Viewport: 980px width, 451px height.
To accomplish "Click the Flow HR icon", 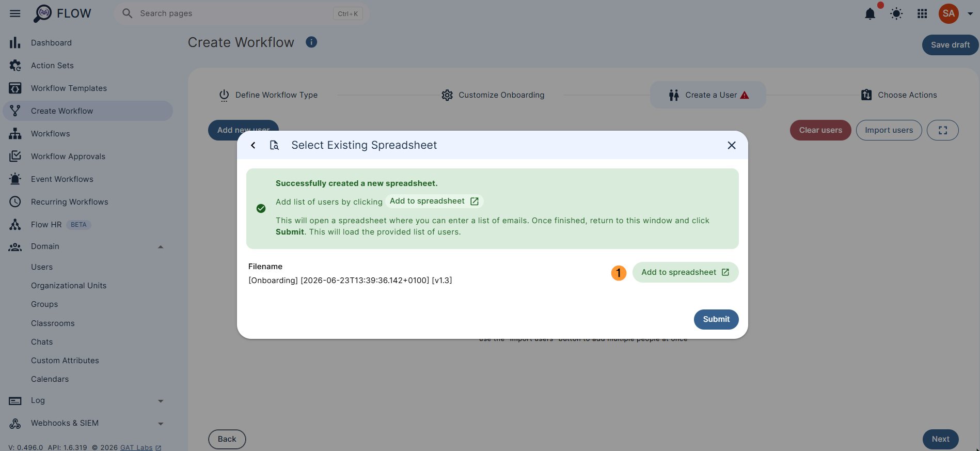I will pyautogui.click(x=15, y=225).
